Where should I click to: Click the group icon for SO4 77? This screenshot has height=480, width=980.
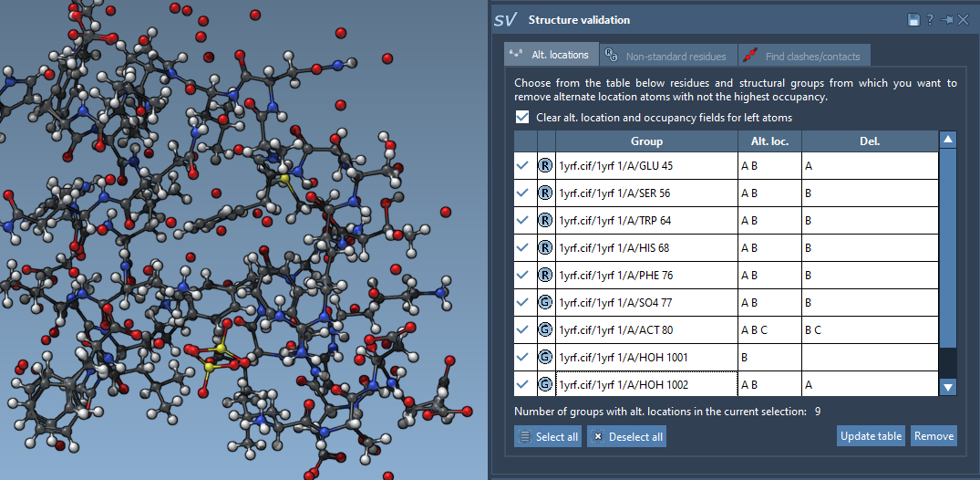coord(545,303)
